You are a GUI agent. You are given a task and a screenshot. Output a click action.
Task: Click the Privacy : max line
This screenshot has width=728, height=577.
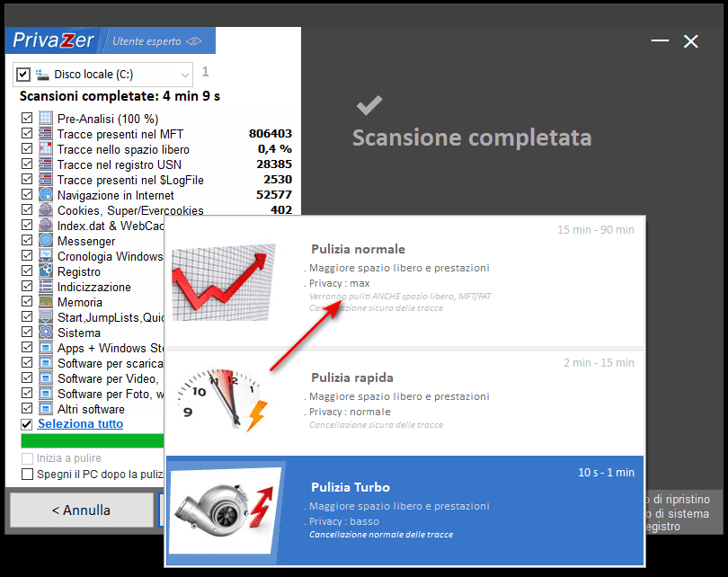337,283
